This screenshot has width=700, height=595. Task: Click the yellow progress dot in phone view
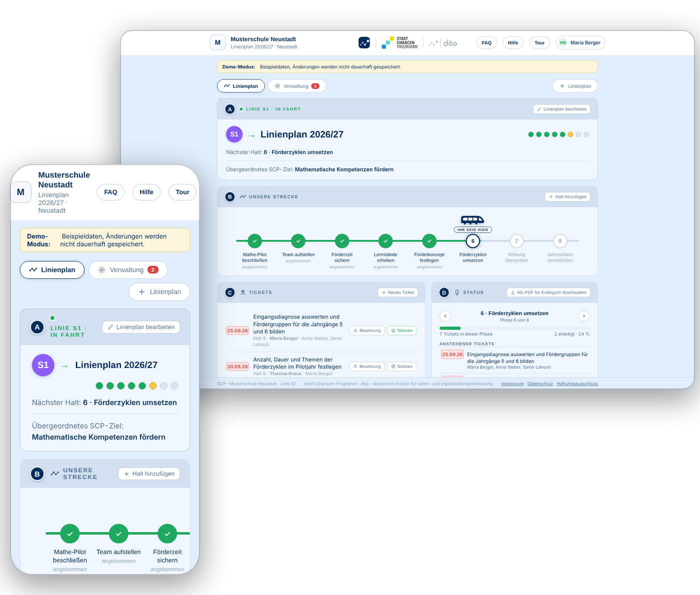pyautogui.click(x=153, y=385)
